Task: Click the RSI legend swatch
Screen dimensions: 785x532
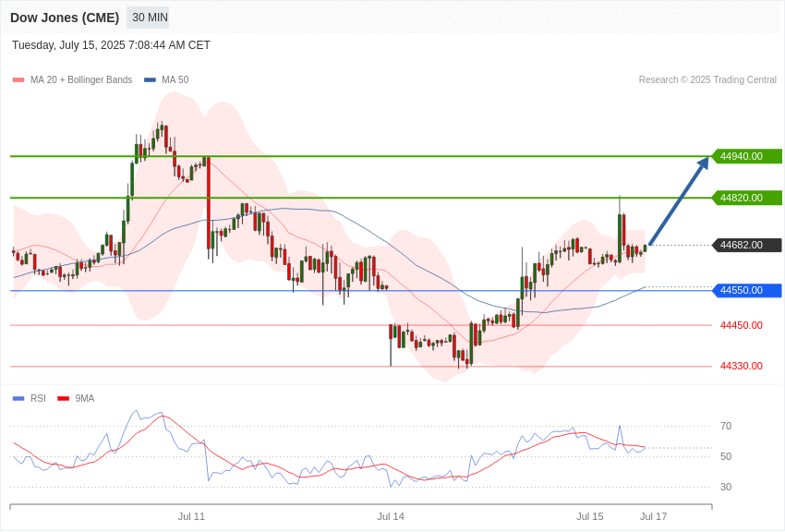Action: coord(18,398)
